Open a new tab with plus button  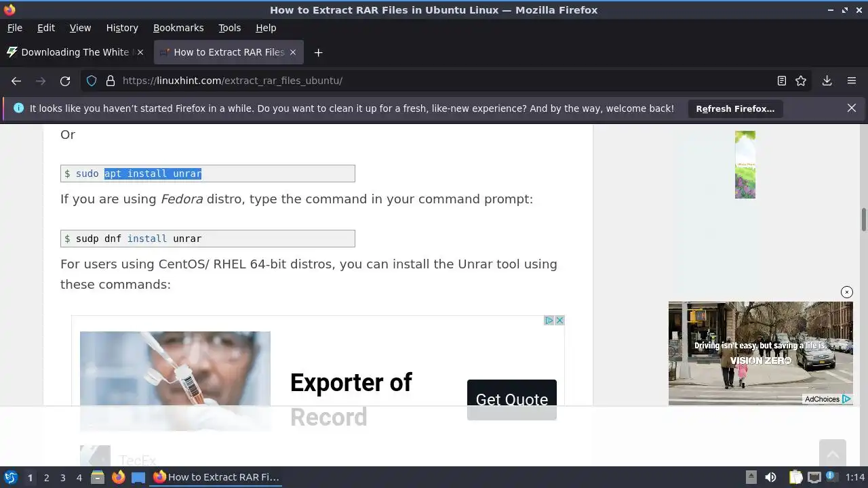318,52
